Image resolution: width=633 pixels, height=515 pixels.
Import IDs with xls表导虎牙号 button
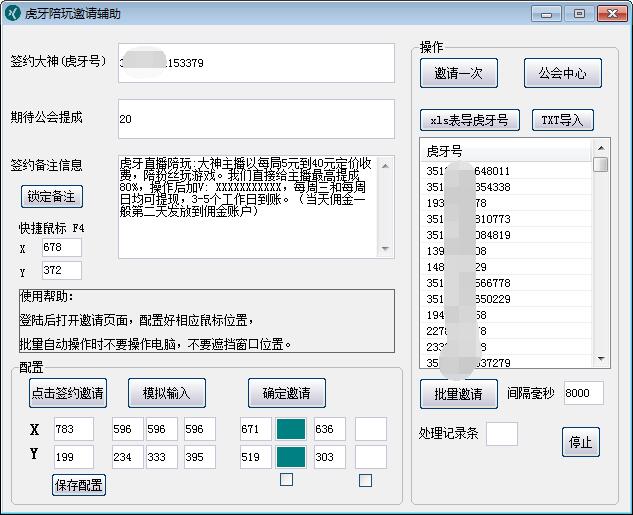(x=470, y=120)
